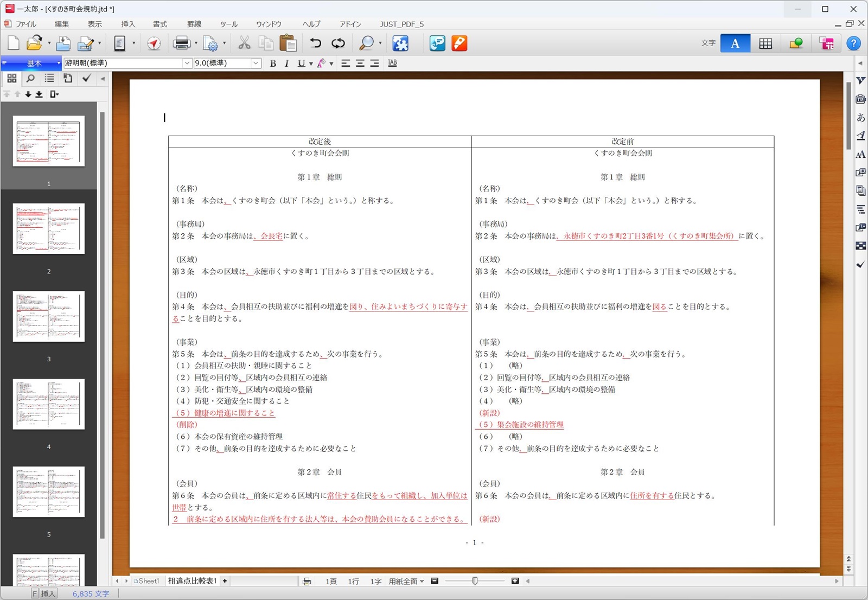Image resolution: width=868 pixels, height=600 pixels.
Task: Open the 用紙全面 zoom mode dropdown
Action: (406, 581)
